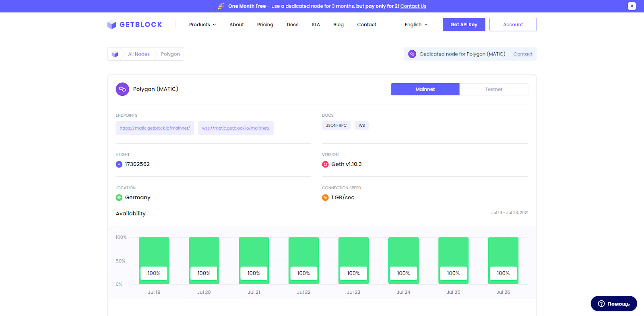Click the Geth v1.10.3 version text

tap(347, 164)
